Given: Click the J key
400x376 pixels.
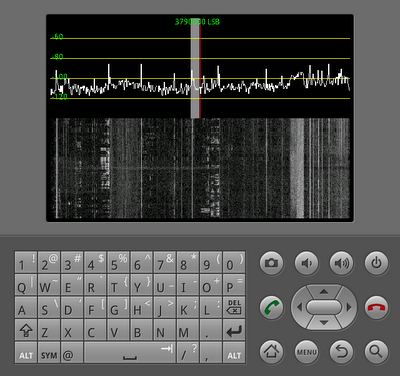Looking at the screenshot, I should point(165,307).
